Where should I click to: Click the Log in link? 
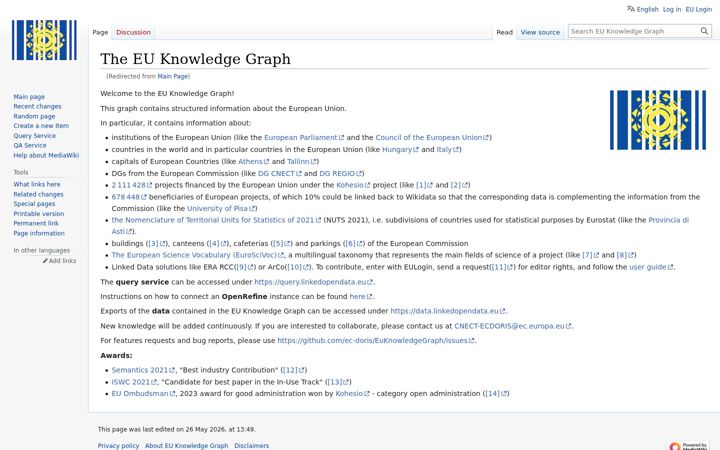pyautogui.click(x=672, y=9)
